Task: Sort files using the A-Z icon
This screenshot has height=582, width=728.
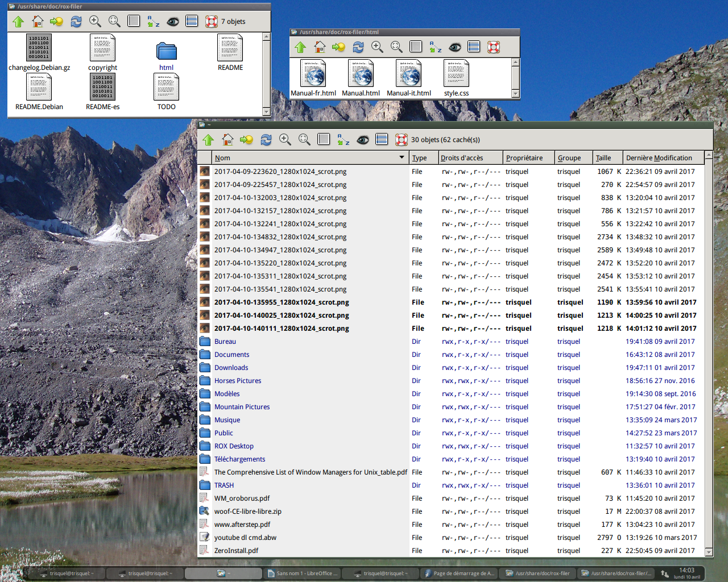Action: click(x=342, y=139)
